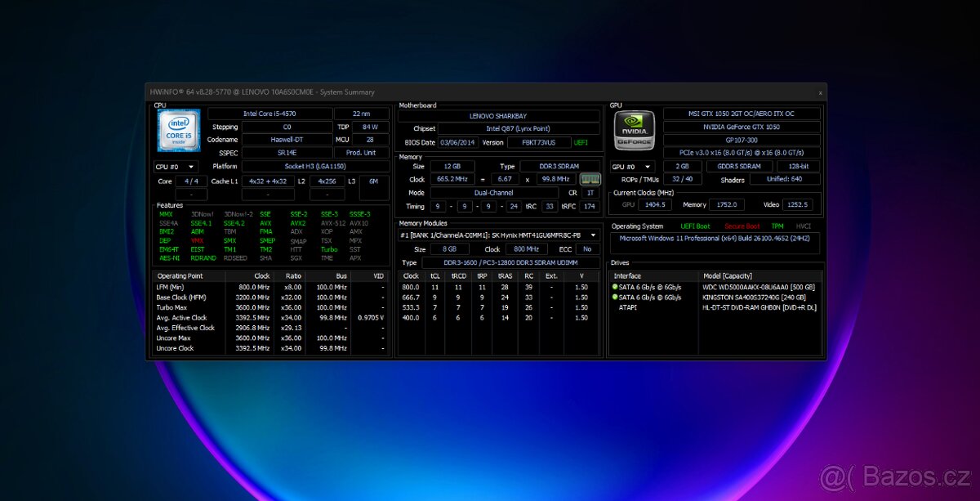Click the 4 / 4 core count field
Viewport: 980px width, 501px height.
pyautogui.click(x=191, y=181)
